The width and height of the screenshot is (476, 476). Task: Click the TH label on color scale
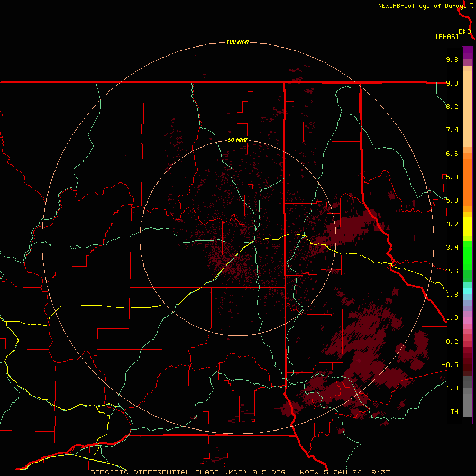pos(454,412)
